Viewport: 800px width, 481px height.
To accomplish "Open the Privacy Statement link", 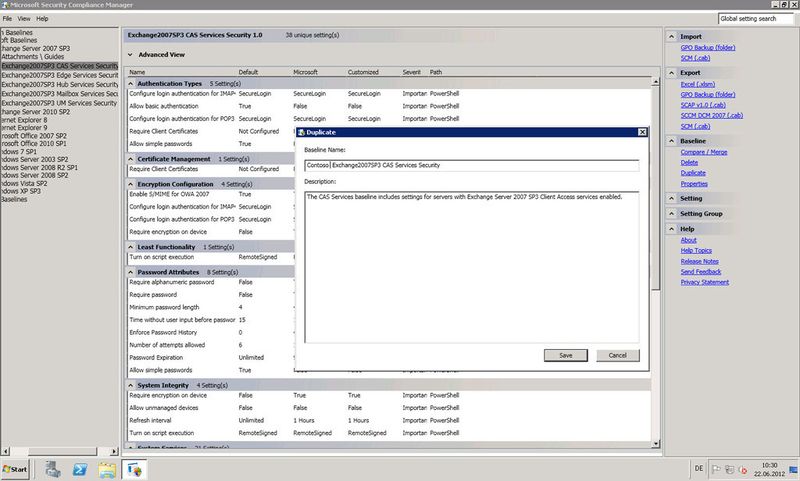I will [x=705, y=282].
